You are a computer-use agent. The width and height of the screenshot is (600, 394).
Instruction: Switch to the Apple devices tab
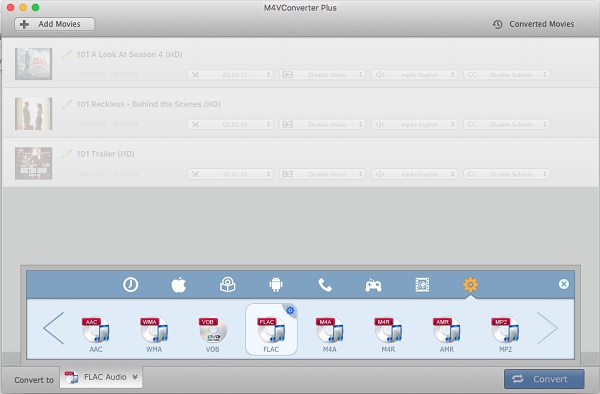(179, 285)
